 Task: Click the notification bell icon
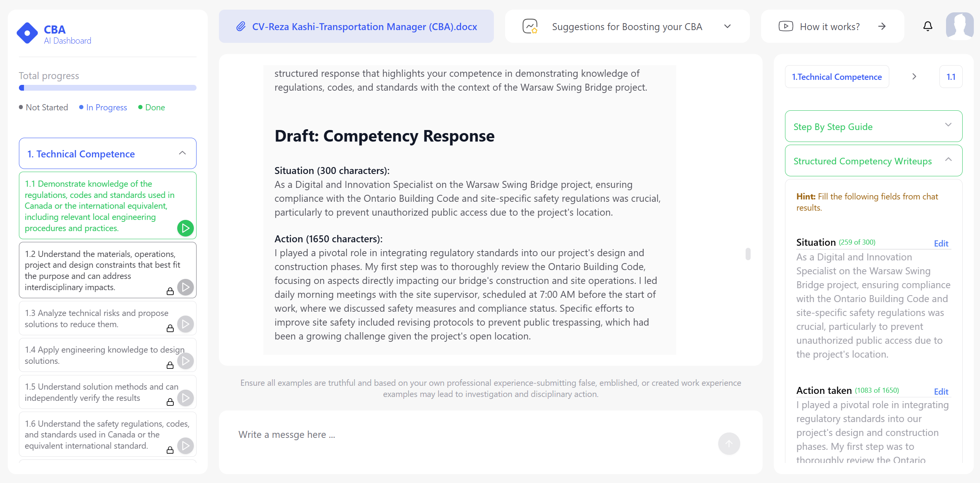point(927,26)
